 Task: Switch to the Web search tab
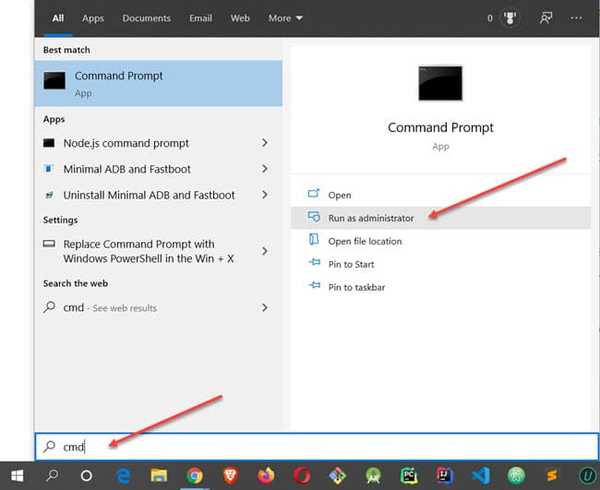240,18
